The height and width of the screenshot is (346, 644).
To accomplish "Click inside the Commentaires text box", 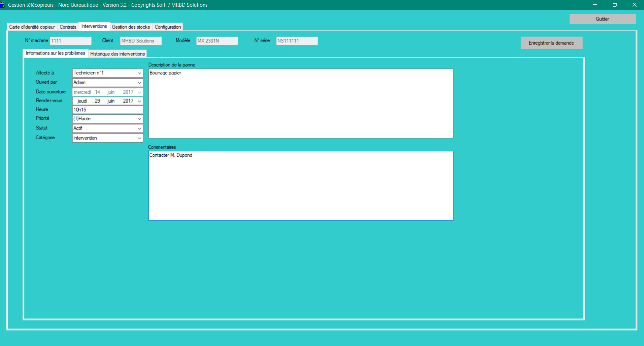I will 301,186.
